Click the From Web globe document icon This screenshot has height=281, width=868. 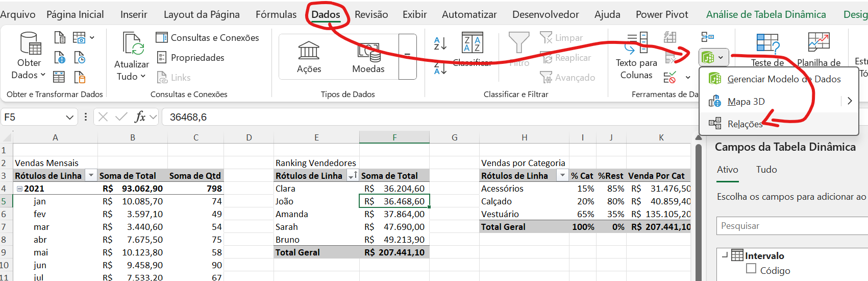coord(60,57)
